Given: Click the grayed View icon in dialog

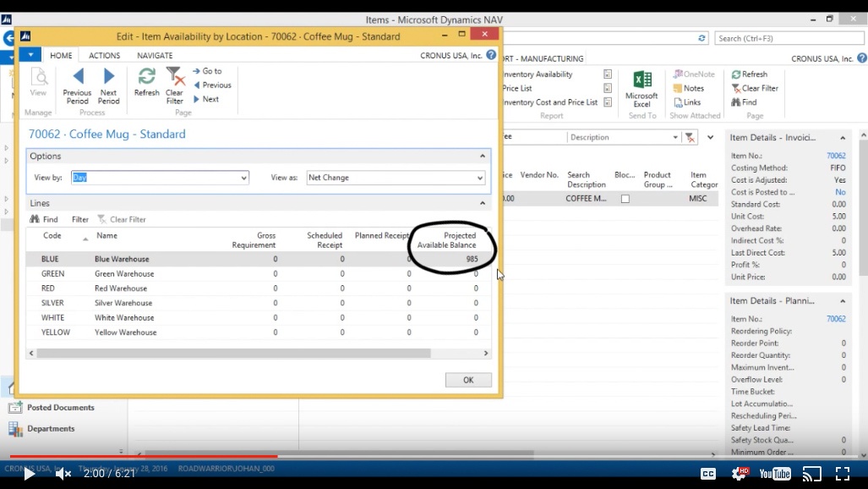Looking at the screenshot, I should [x=38, y=82].
